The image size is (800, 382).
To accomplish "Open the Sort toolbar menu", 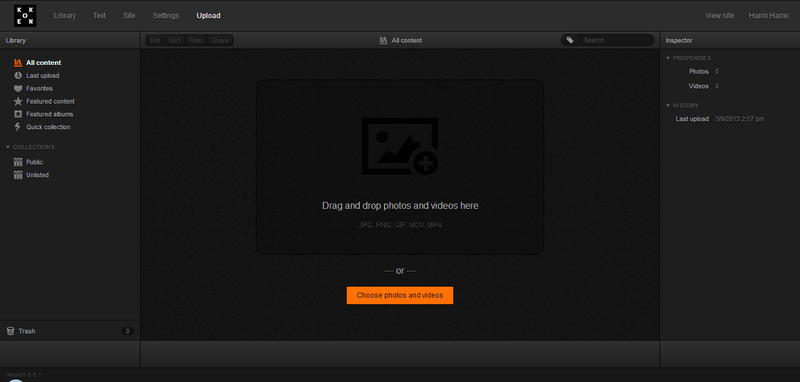I will (x=174, y=40).
